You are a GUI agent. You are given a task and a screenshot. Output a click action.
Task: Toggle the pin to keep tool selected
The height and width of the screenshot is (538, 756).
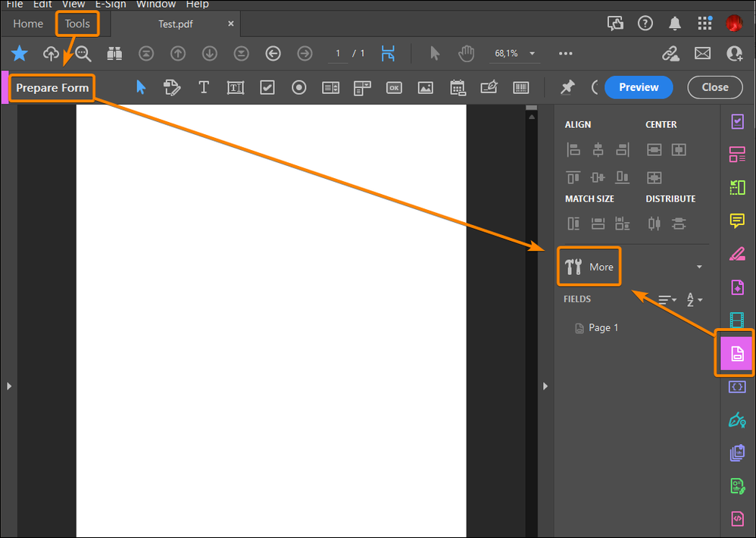[x=567, y=88]
